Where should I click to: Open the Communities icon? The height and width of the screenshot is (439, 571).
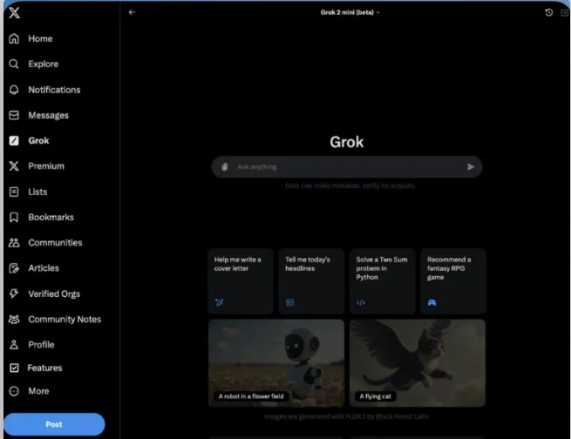[x=14, y=243]
